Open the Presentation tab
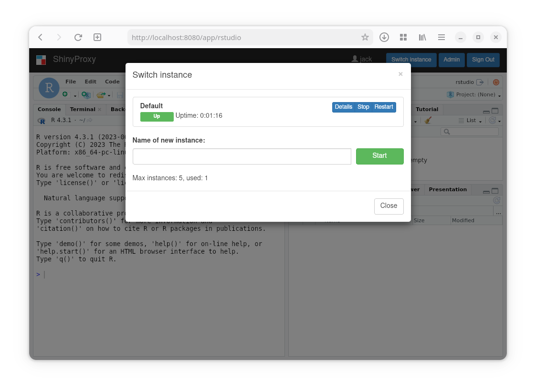This screenshot has height=392, width=536. 447,189
